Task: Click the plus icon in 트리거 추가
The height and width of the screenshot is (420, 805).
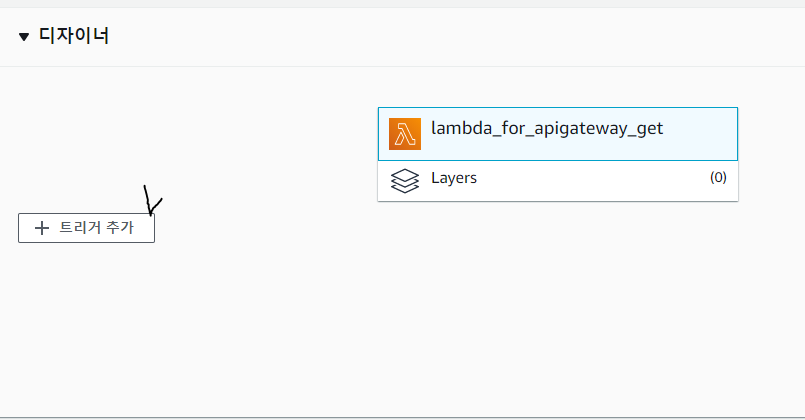Action: 42,228
